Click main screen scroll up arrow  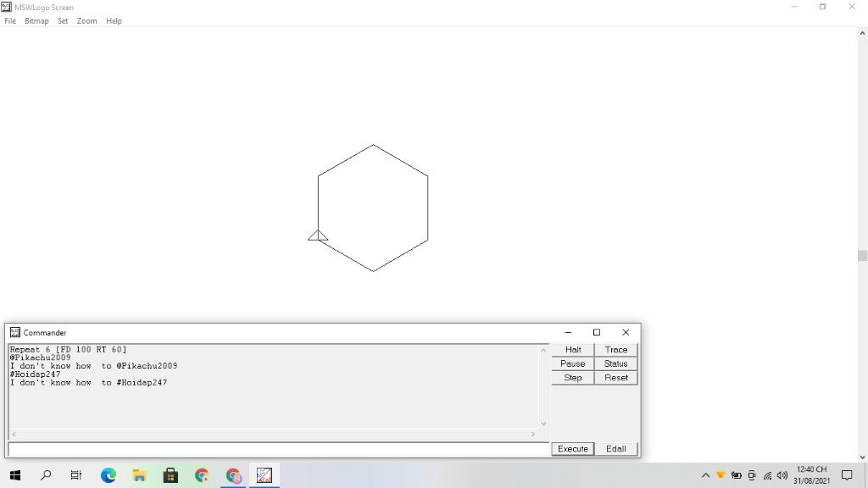862,33
